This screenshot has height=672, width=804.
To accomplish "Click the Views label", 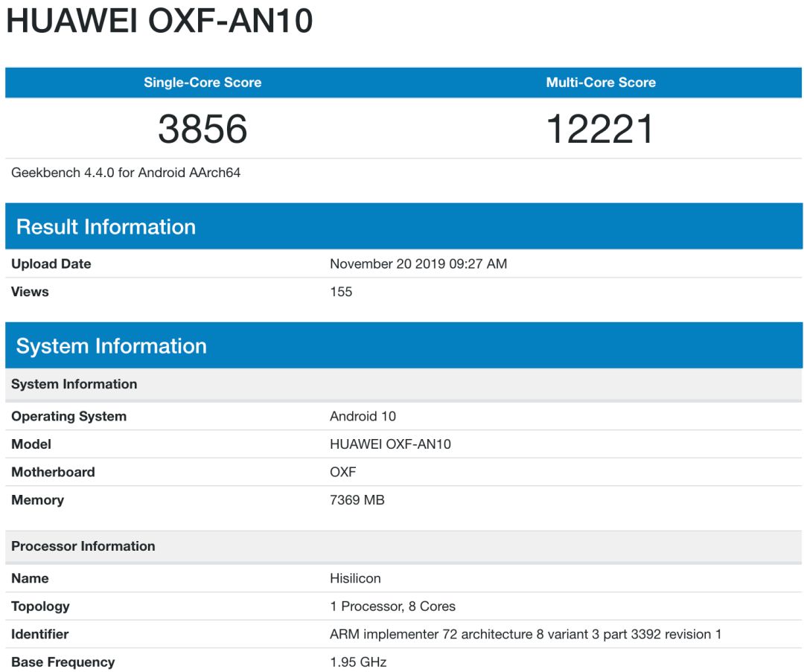I will (x=31, y=292).
